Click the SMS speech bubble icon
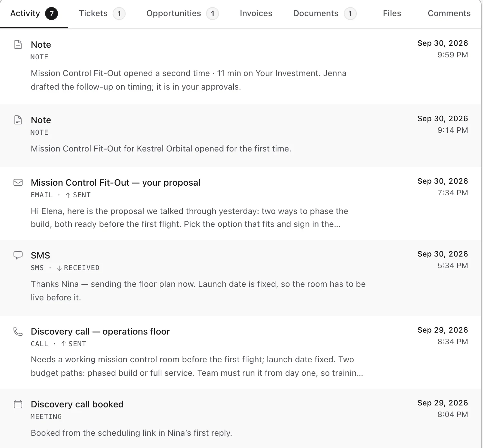 pyautogui.click(x=18, y=255)
